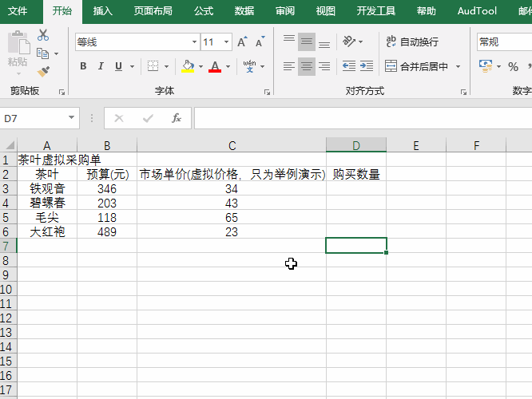The height and width of the screenshot is (399, 532).
Task: Open the alignment settings dialog launcher
Action: coord(463,92)
